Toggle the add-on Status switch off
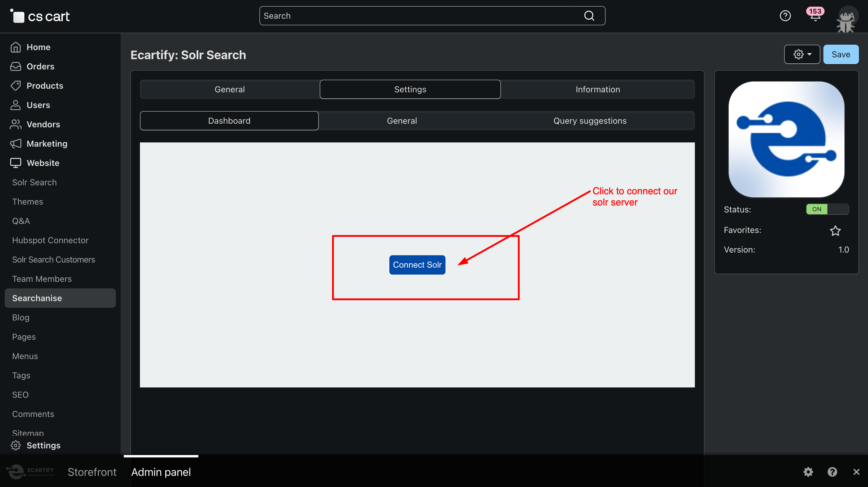This screenshot has height=487, width=868. [x=828, y=209]
